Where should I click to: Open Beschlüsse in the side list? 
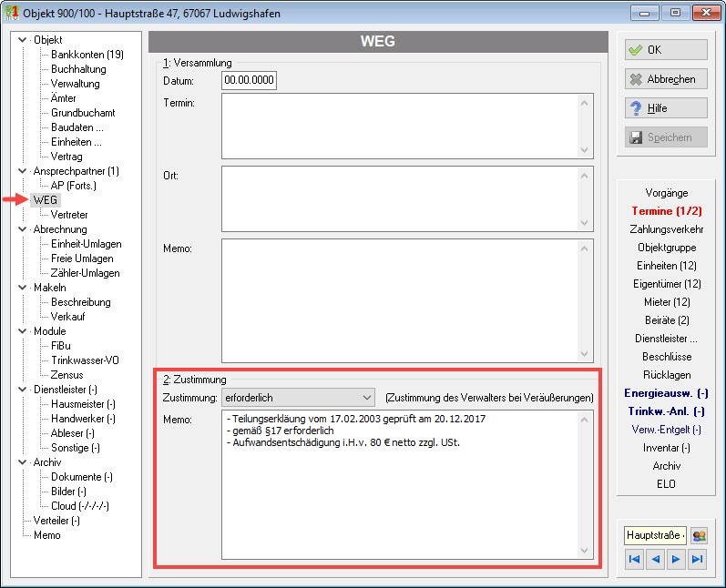point(667,357)
